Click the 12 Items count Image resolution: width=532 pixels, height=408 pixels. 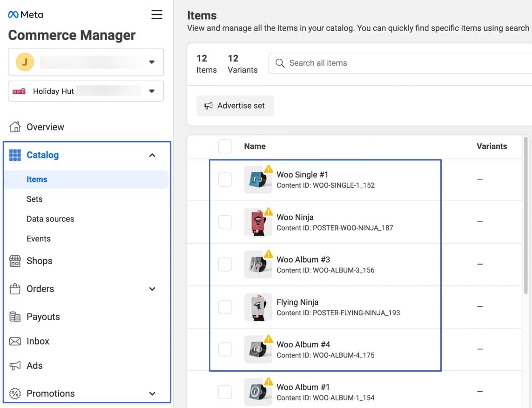(206, 64)
